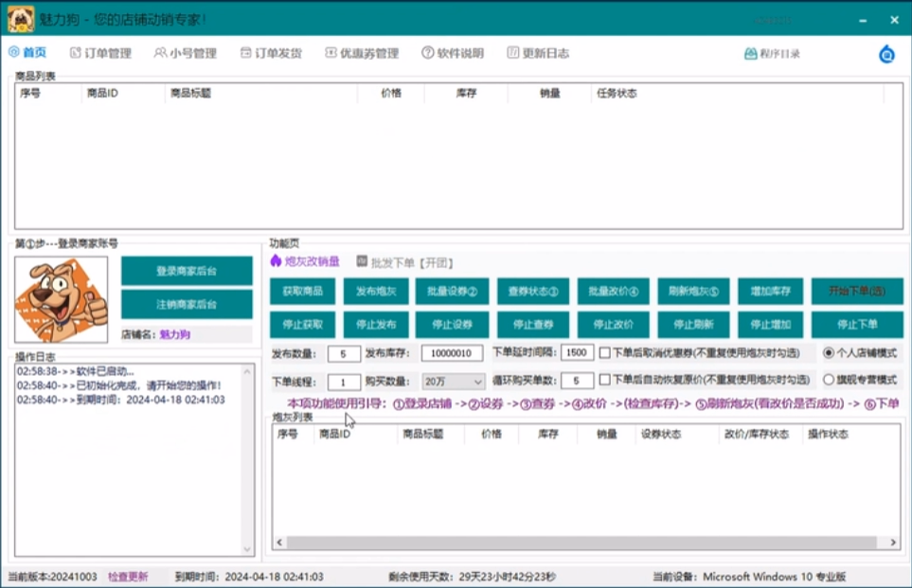This screenshot has width=912, height=588.
Task: View 软件说明 tab
Action: coord(453,53)
